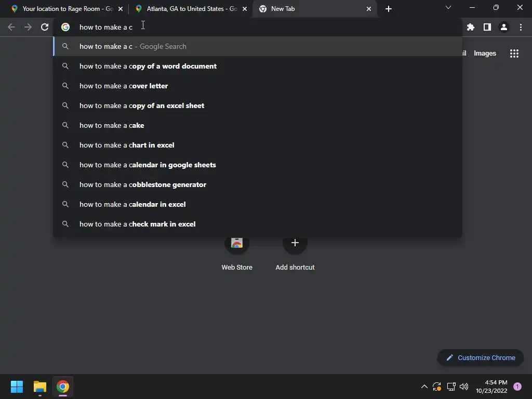The height and width of the screenshot is (399, 532).
Task: Open the Windows Start menu
Action: pyautogui.click(x=17, y=387)
